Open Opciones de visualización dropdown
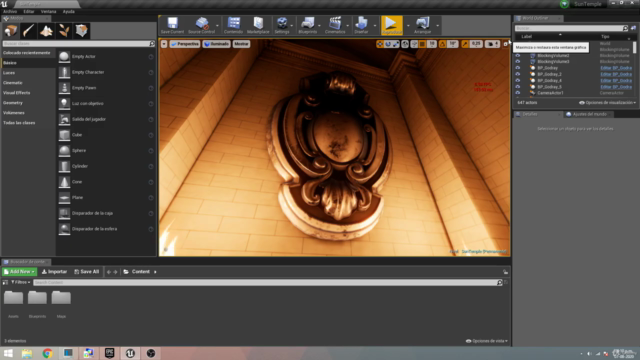 click(608, 103)
